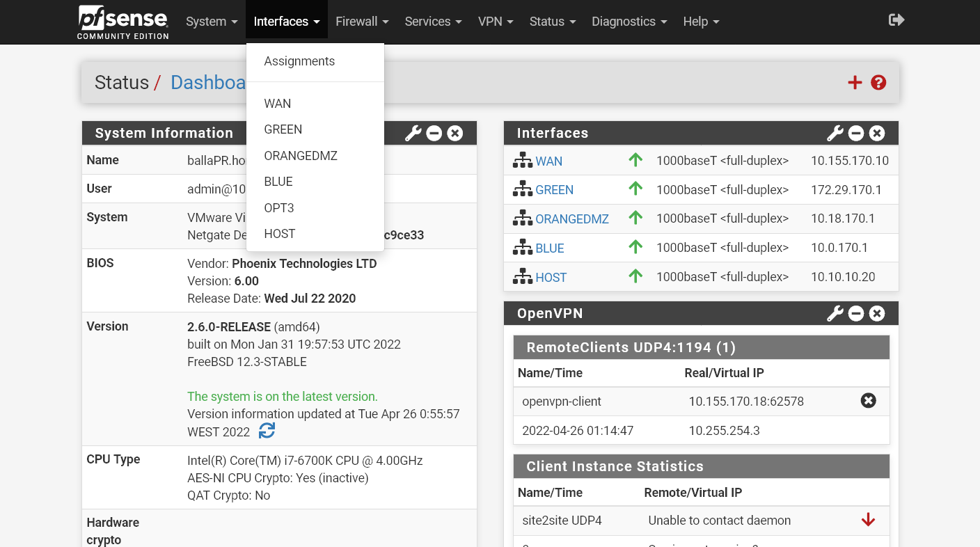Open the wrench settings in OpenVPN widget

[x=835, y=314]
